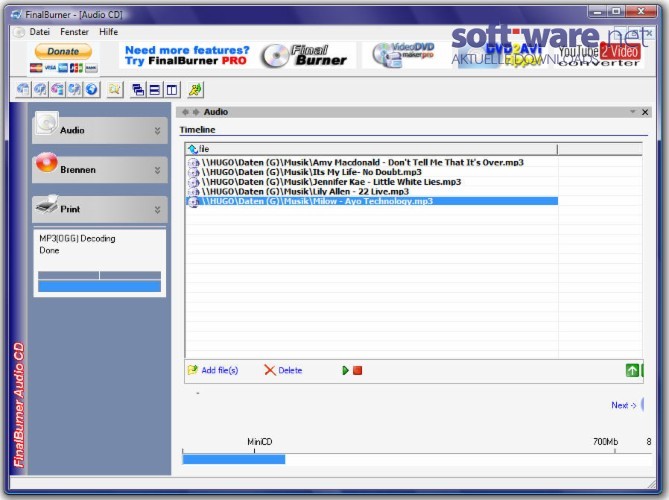The height and width of the screenshot is (500, 669).
Task: Click the Next -> link
Action: point(623,405)
